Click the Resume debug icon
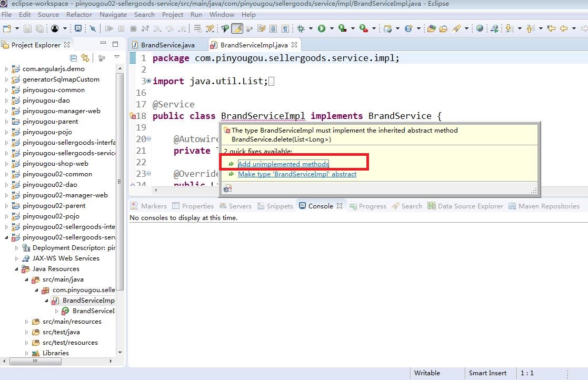This screenshot has height=380, width=588. 109,28
